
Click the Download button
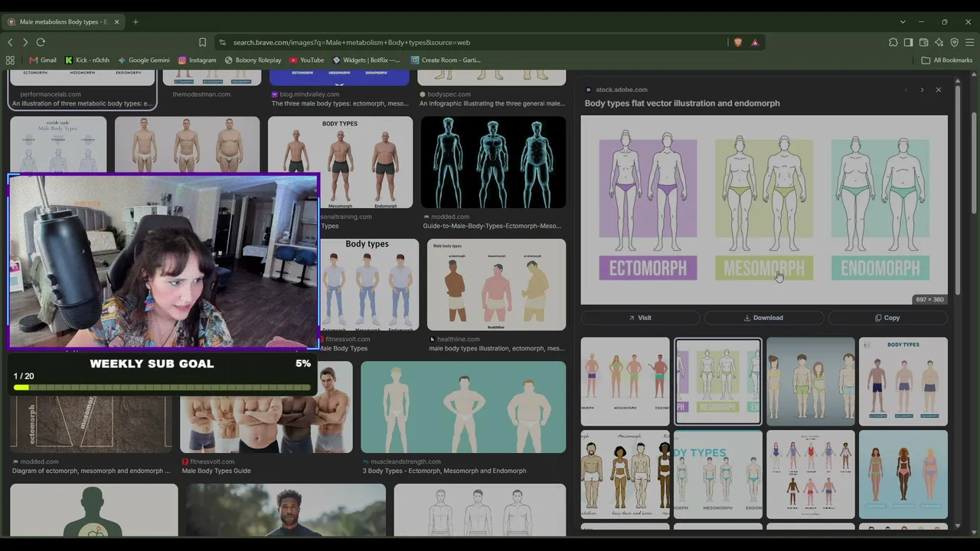coord(763,318)
